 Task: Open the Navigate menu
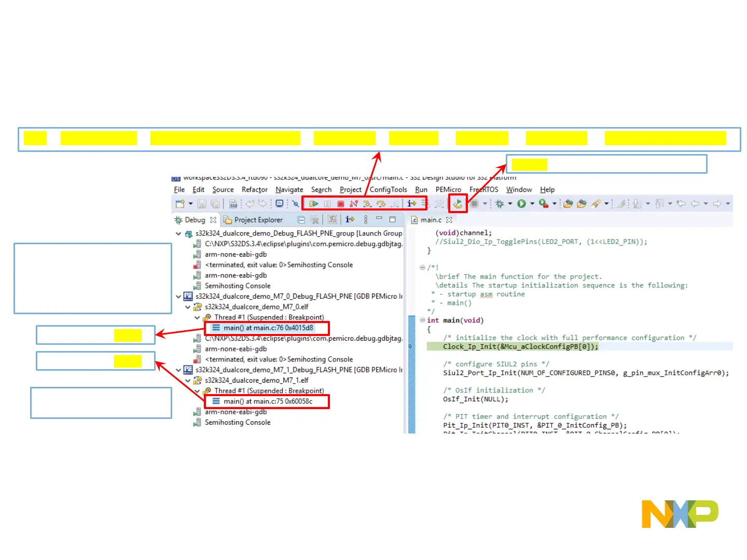click(x=289, y=190)
